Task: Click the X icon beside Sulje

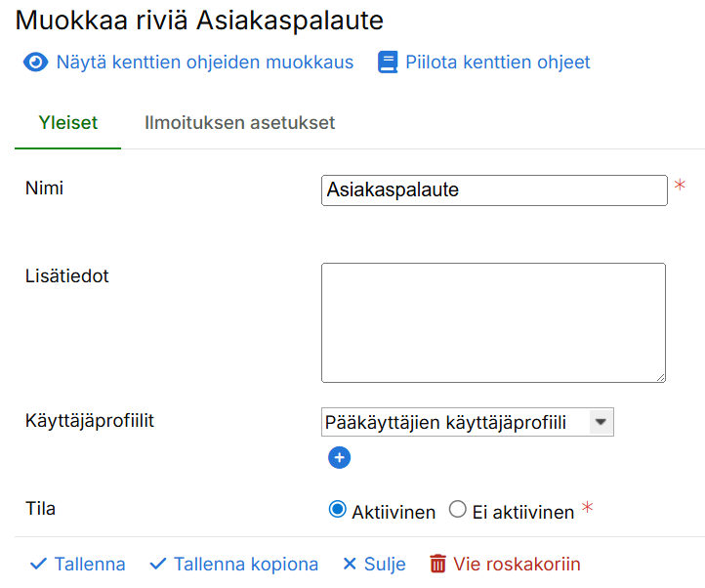Action: (350, 564)
